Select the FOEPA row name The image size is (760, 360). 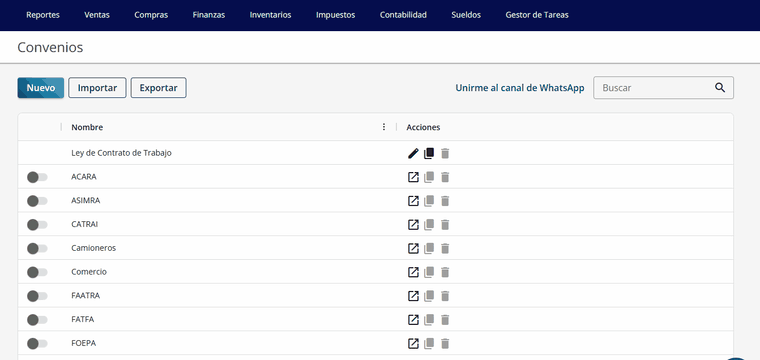pos(83,343)
